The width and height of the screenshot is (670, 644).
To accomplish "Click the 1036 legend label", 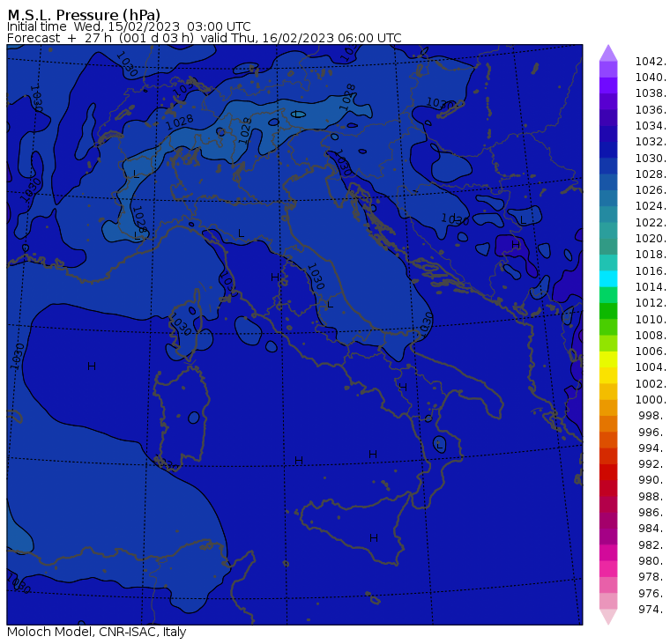I will tap(651, 110).
